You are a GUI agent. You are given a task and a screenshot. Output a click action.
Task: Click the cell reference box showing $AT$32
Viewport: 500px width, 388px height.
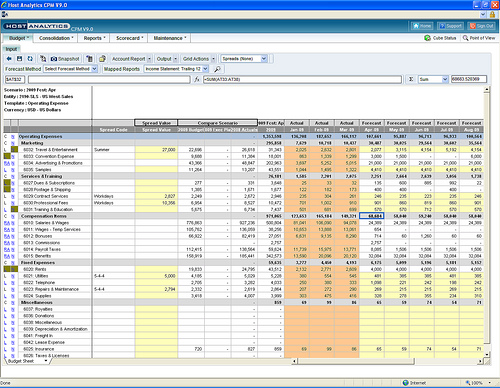point(14,79)
